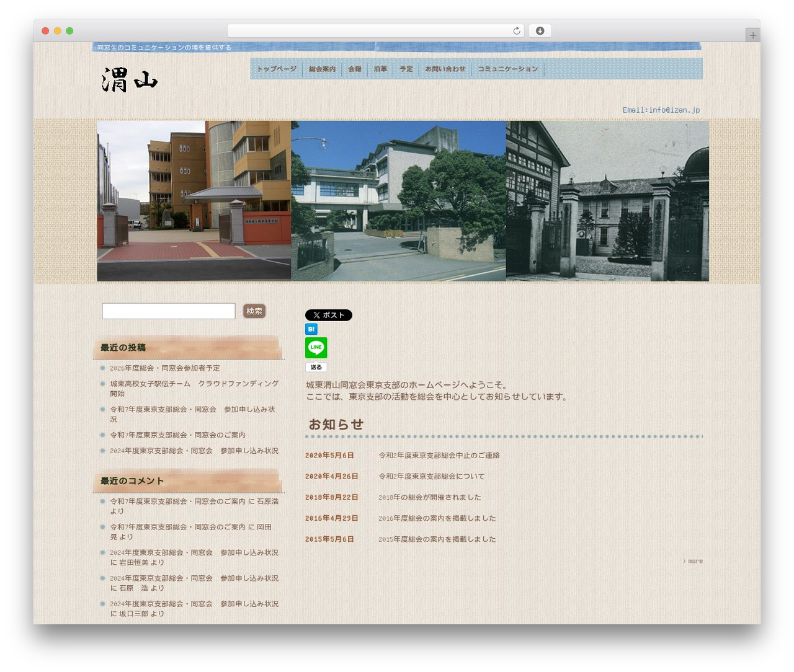Open notice 令和2年度東京支部総会中止のご連絡
Image resolution: width=794 pixels, height=672 pixels.
click(439, 456)
